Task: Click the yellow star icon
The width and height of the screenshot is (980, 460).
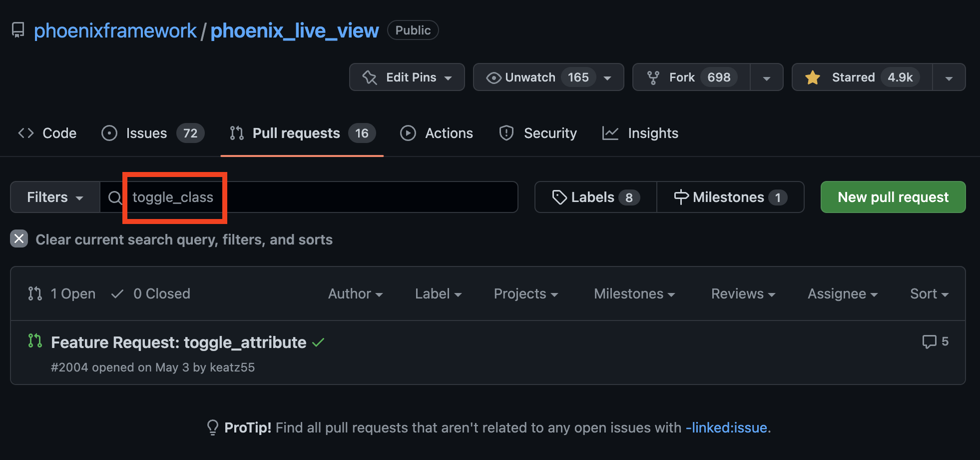Action: [813, 77]
